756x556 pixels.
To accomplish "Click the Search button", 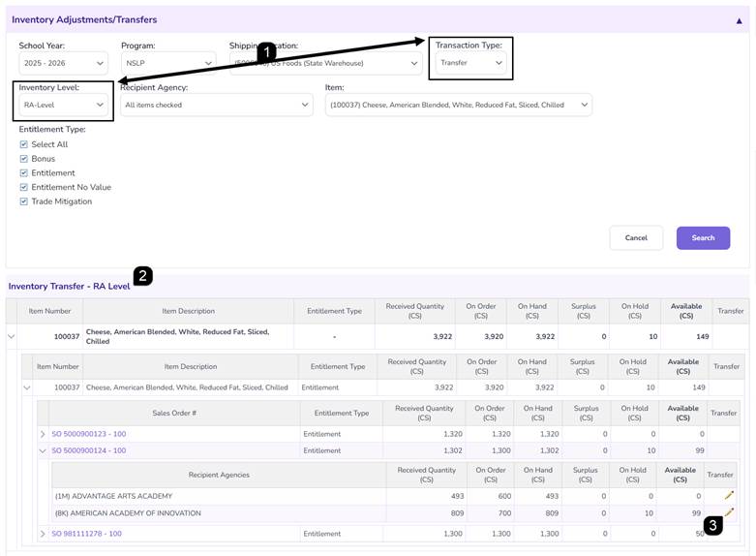I will click(x=703, y=238).
